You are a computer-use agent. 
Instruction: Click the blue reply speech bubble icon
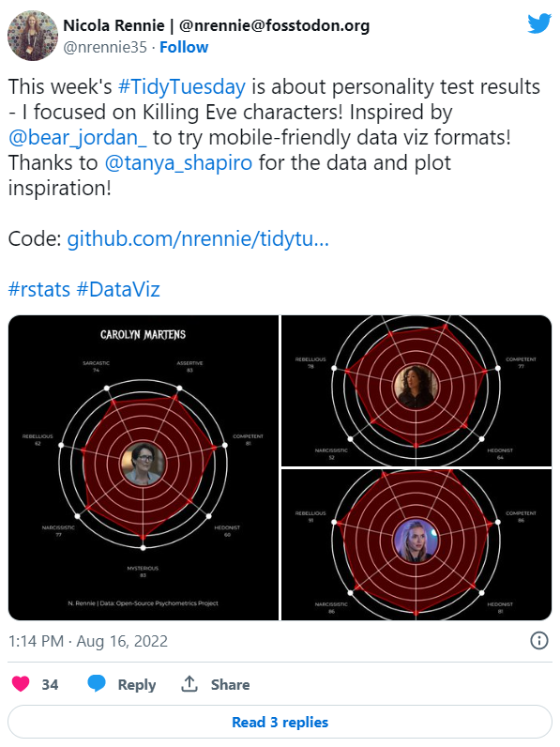[x=97, y=683]
